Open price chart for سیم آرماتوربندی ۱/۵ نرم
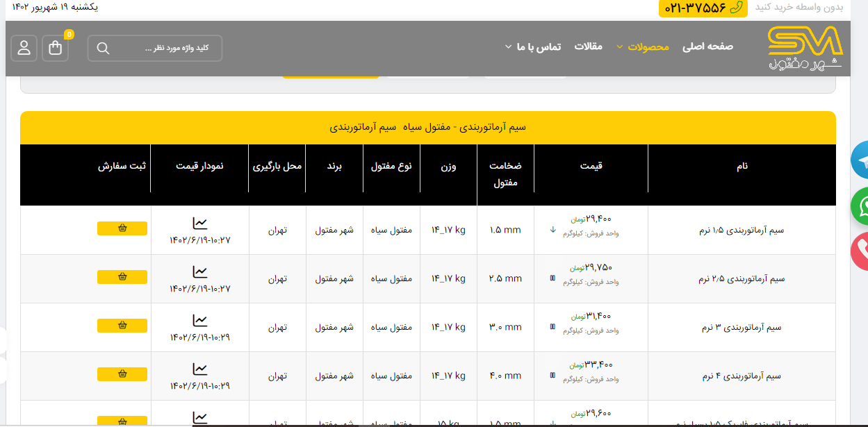The width and height of the screenshot is (868, 427). (x=200, y=224)
